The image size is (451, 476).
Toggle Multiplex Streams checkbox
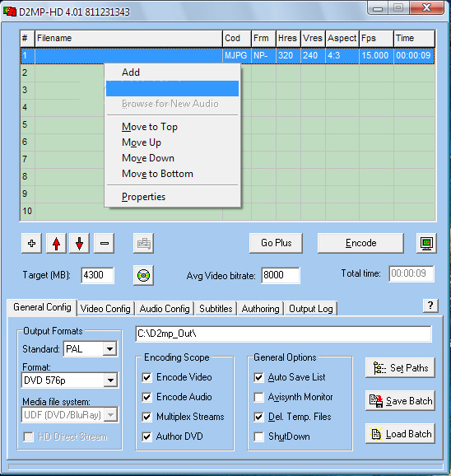coord(146,417)
